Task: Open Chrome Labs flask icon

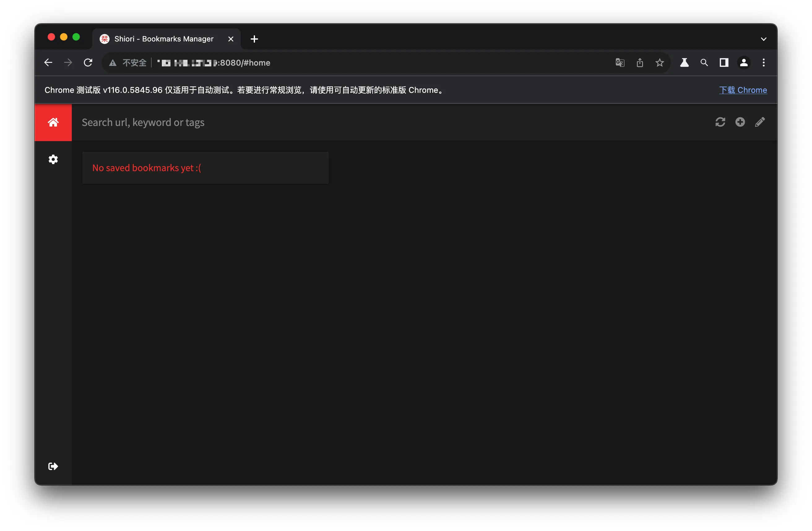Action: point(684,63)
